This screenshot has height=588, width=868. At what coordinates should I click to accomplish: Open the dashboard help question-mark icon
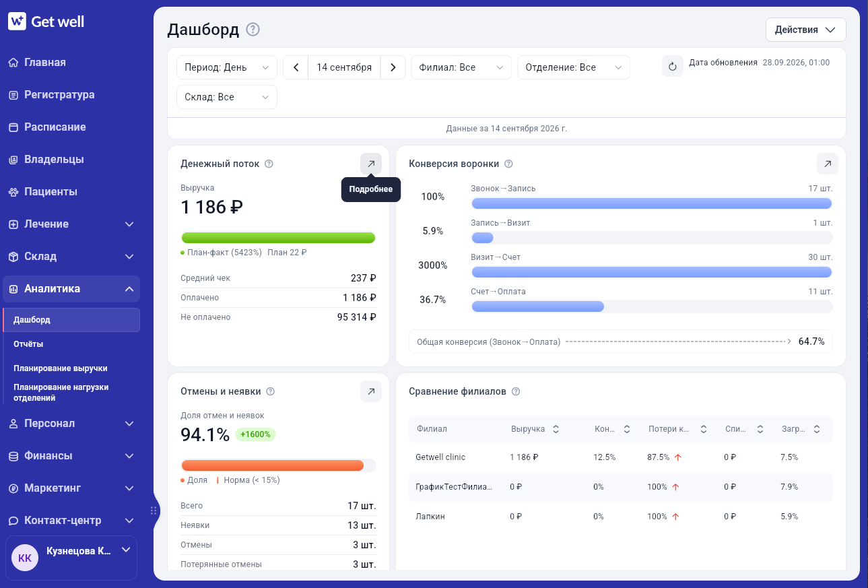(x=253, y=30)
